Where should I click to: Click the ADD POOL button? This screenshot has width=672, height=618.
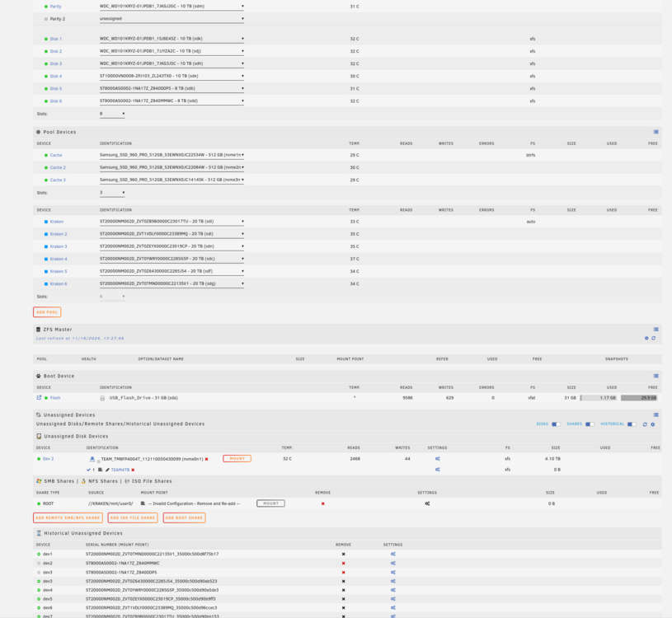coord(47,312)
